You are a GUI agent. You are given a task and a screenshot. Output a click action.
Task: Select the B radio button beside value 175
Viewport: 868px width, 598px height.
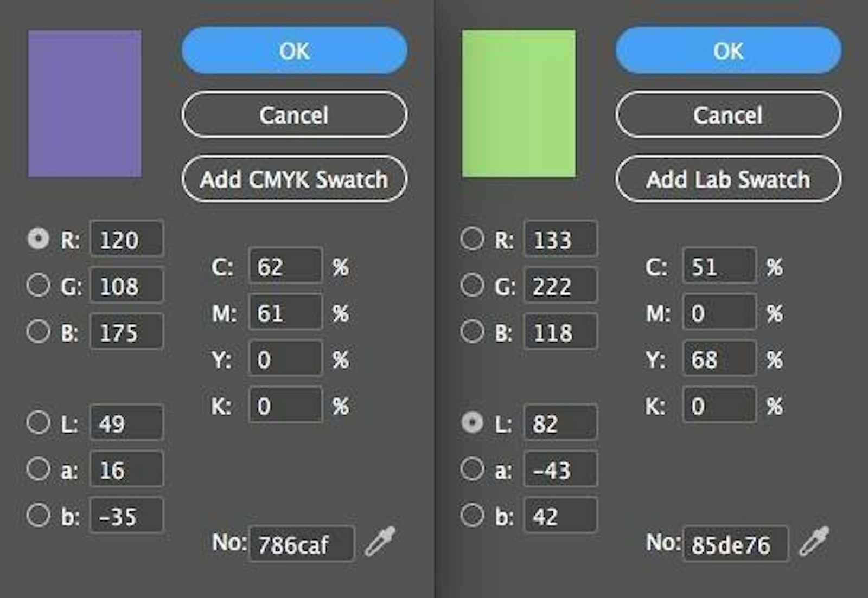click(x=39, y=331)
